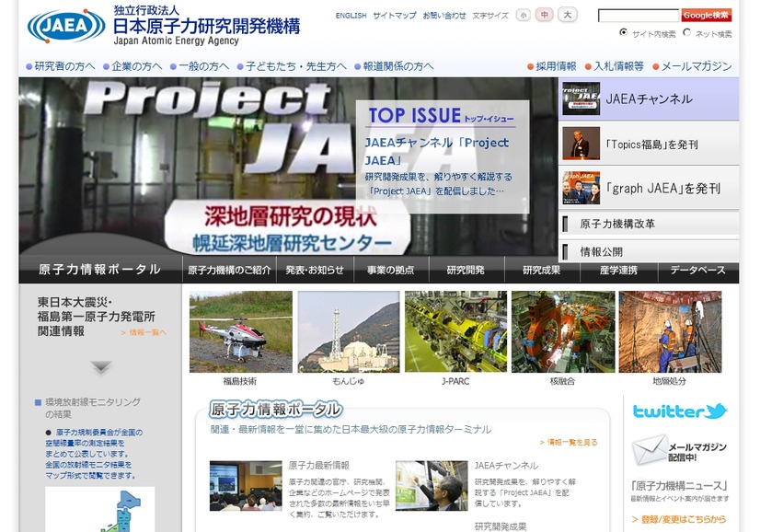Expand the 原子力機構改革 sidebar item

(x=649, y=224)
